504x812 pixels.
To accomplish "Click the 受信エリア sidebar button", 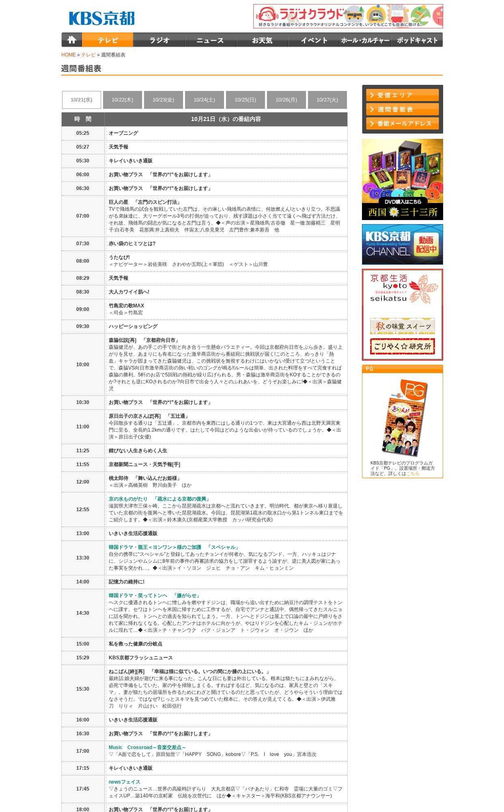I will 403,95.
